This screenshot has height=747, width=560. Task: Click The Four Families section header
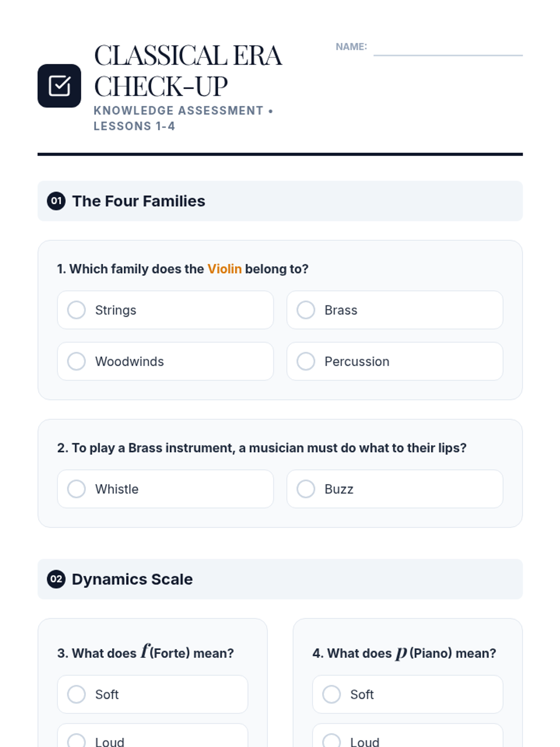click(139, 201)
